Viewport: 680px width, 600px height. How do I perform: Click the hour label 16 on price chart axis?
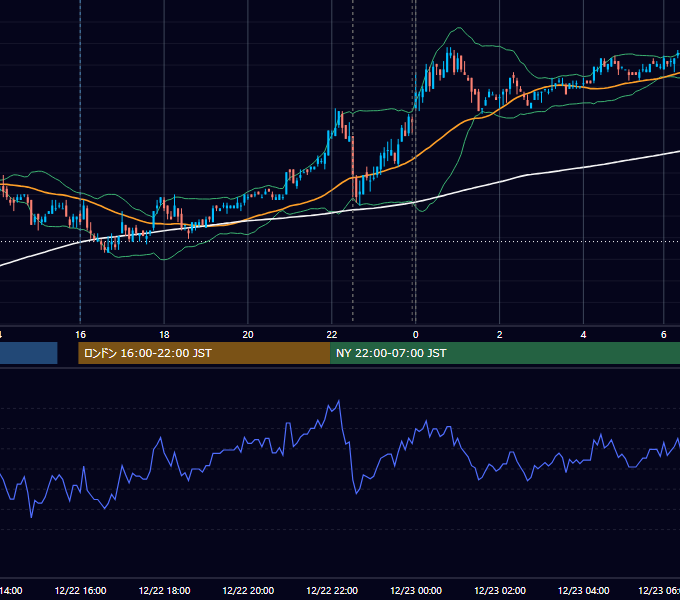tap(80, 335)
